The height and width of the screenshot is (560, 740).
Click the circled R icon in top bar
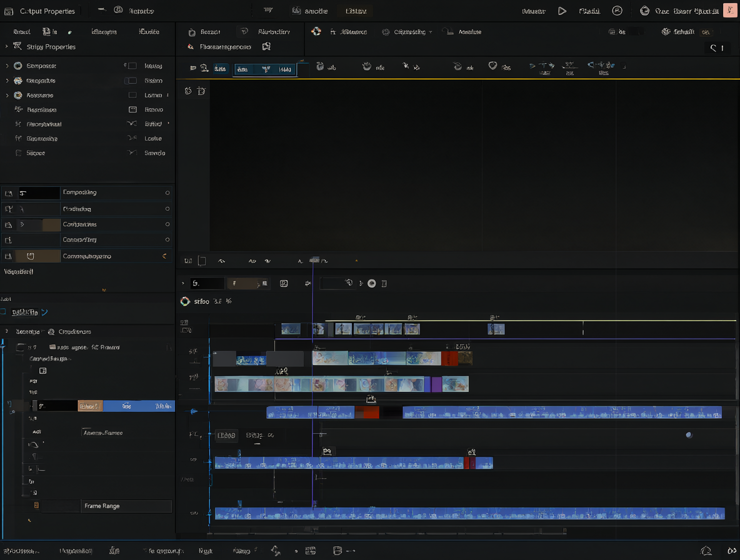[x=617, y=11]
